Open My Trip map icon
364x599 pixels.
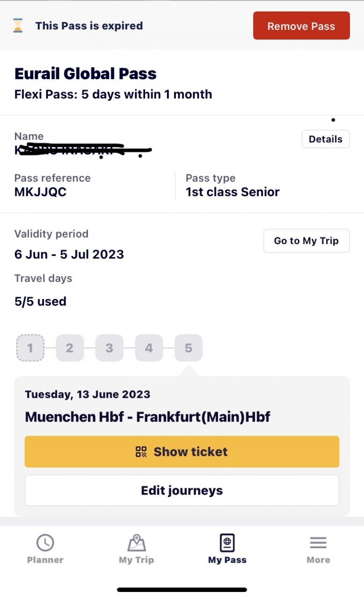click(x=137, y=543)
